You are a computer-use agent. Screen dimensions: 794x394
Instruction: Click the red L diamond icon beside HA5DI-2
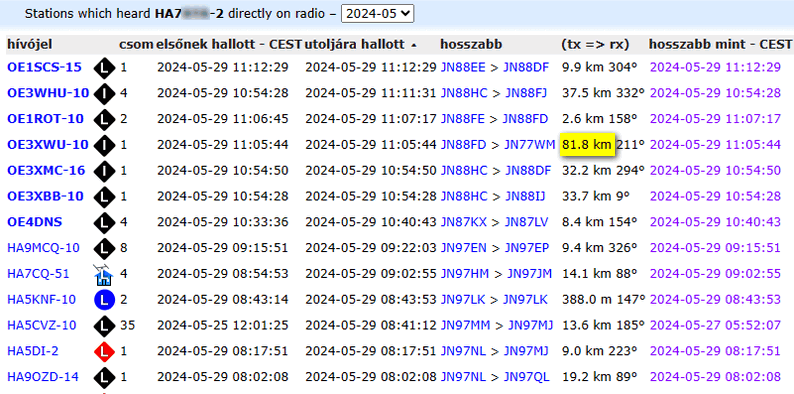[x=104, y=351]
